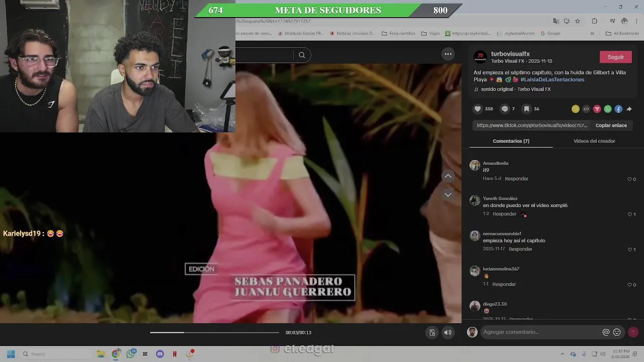Click the TikTok search field above the video
Viewport: 644px width, 362px height.
pos(265,55)
